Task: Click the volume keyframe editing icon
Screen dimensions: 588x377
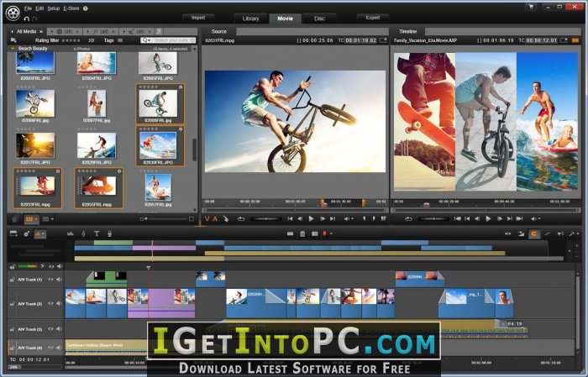Action: pyautogui.click(x=548, y=233)
